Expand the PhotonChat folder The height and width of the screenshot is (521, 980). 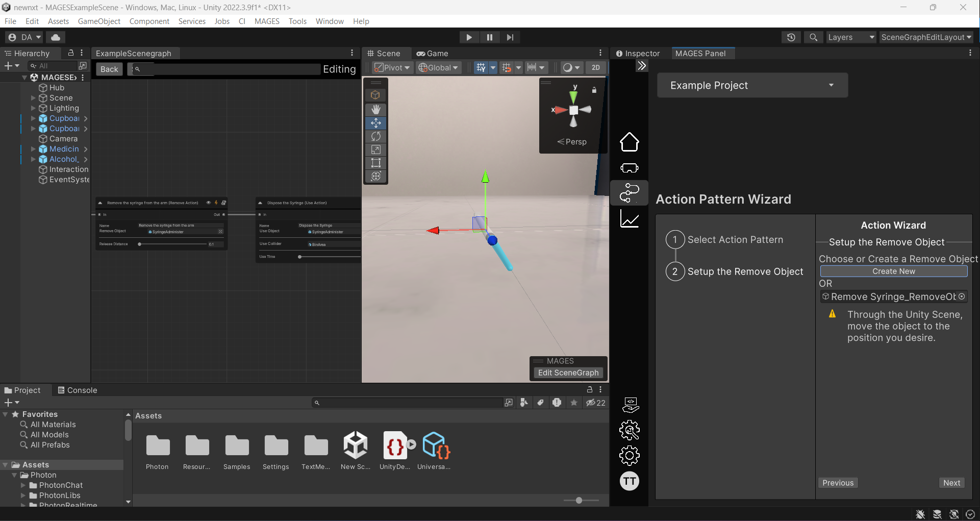(x=23, y=485)
